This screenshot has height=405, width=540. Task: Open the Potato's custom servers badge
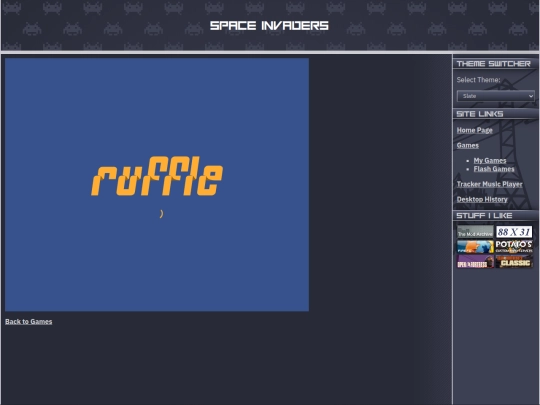point(514,247)
